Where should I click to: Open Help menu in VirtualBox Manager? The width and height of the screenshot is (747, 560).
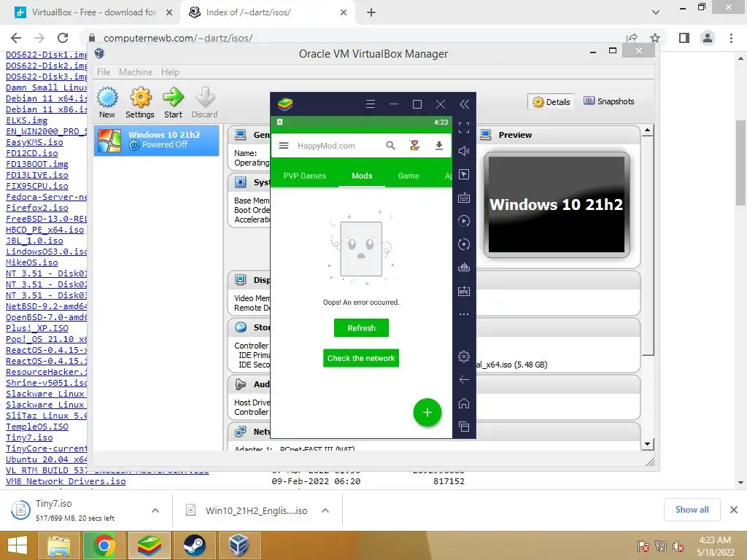pos(170,72)
